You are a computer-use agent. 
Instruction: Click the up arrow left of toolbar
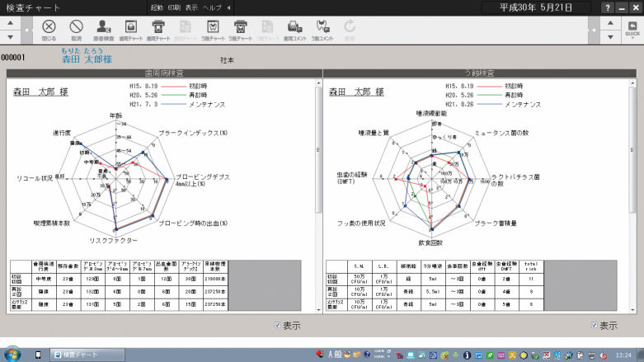(10, 23)
